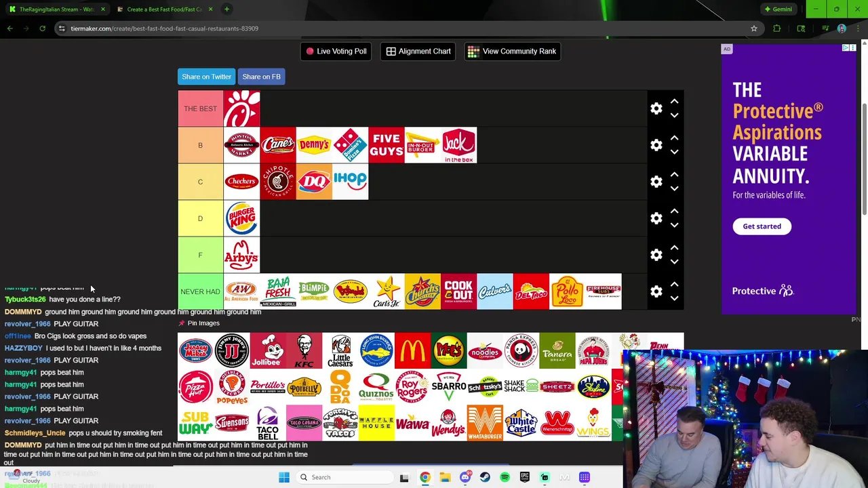This screenshot has width=868, height=488.
Task: Open settings gear for tier D row
Action: coord(656,218)
